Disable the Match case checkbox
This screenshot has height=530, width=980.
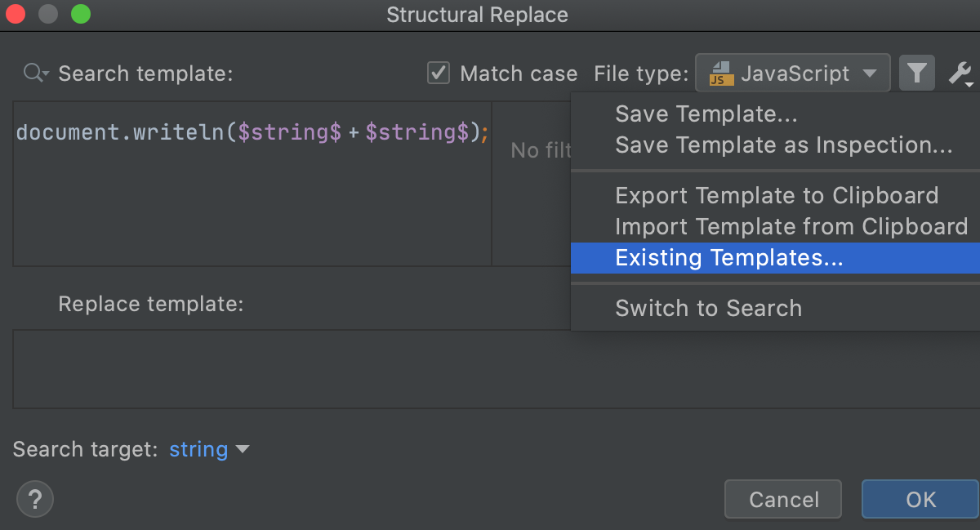point(438,73)
